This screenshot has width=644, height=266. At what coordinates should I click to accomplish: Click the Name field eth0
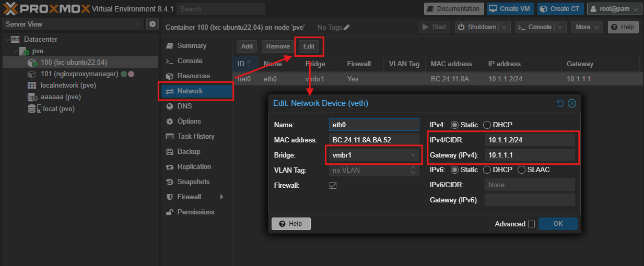tap(374, 125)
